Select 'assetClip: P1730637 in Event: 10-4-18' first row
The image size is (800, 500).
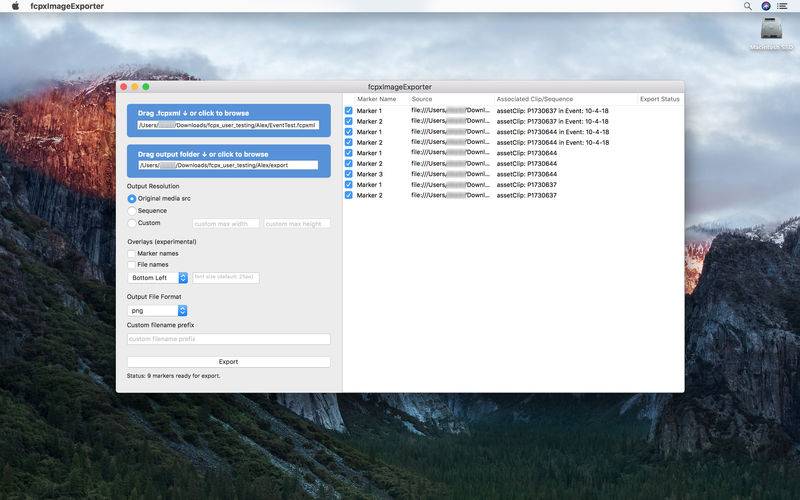[553, 111]
